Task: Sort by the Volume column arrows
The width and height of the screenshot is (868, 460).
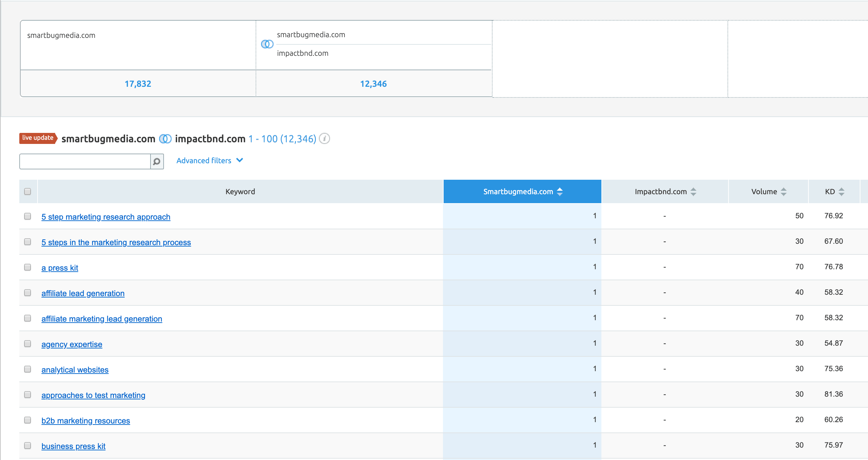Action: tap(784, 192)
